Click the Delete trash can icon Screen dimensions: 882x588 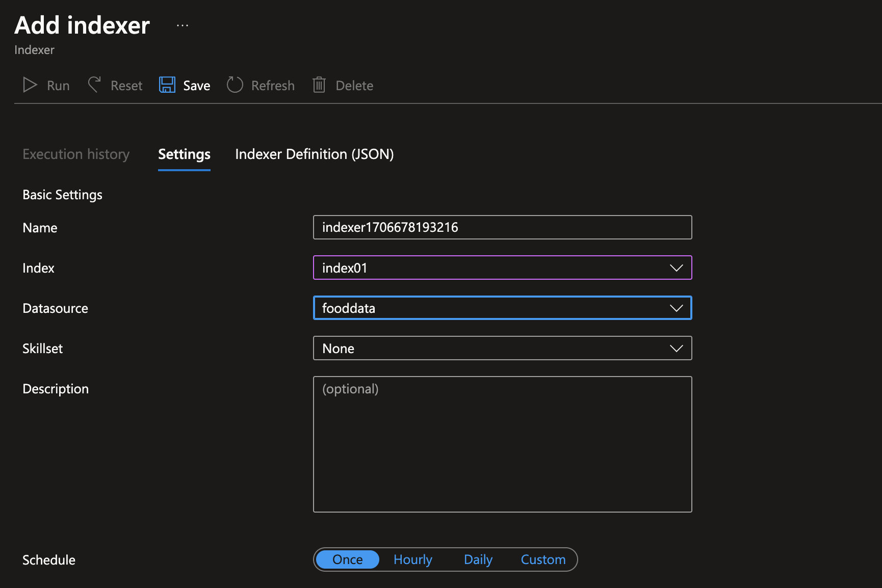point(319,85)
